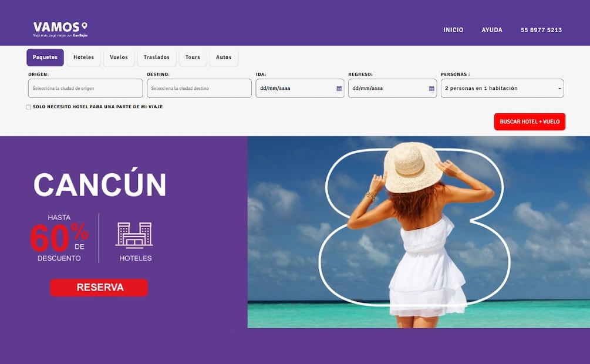Click the AYUDA link
Screen dimensions: 590x364
[x=492, y=29]
